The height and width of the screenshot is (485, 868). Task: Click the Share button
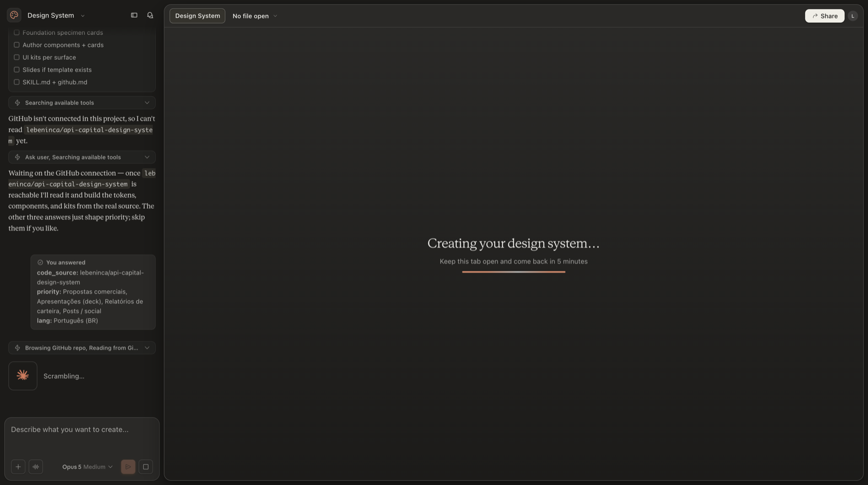pos(825,16)
